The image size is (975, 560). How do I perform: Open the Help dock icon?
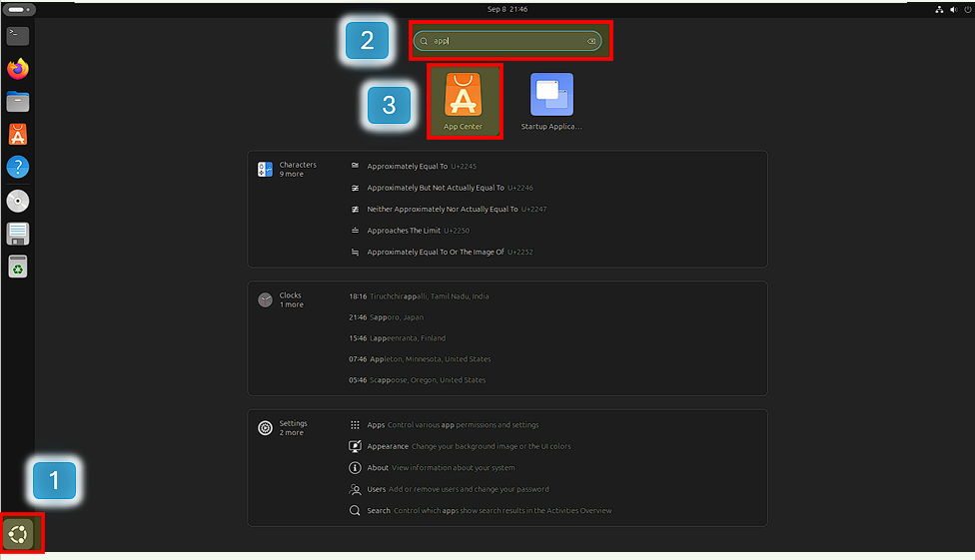(x=17, y=167)
